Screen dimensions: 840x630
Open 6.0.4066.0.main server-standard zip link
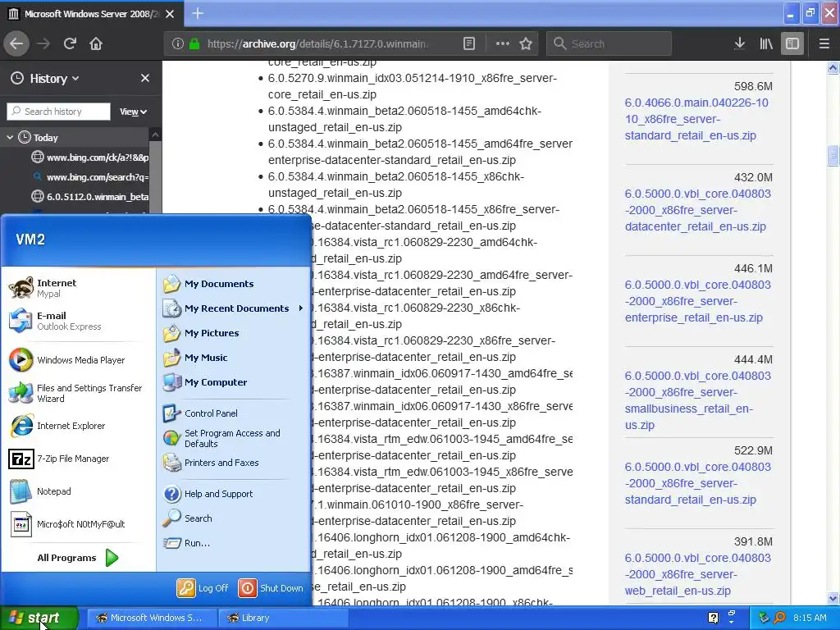tap(696, 119)
